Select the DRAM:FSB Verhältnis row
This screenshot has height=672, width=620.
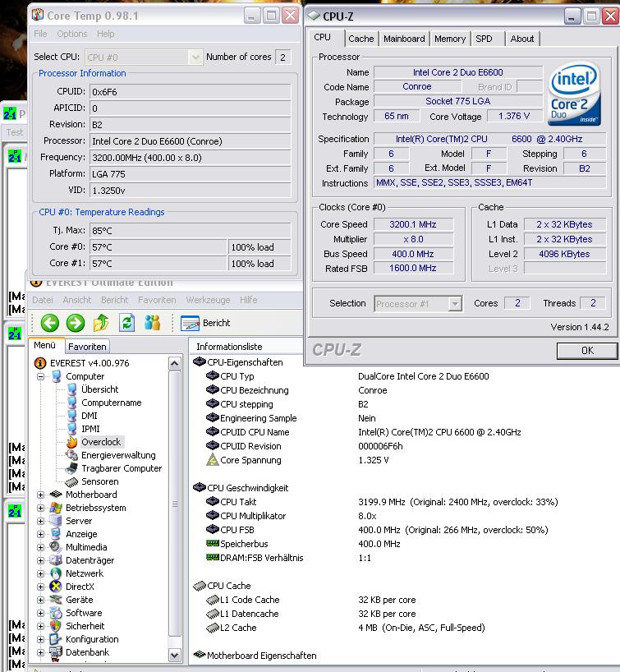click(288, 558)
